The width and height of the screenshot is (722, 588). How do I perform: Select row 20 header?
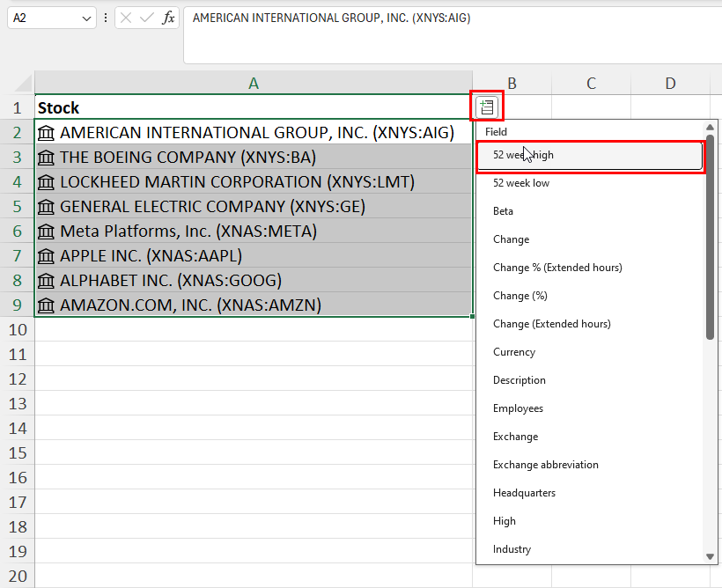[x=18, y=576]
